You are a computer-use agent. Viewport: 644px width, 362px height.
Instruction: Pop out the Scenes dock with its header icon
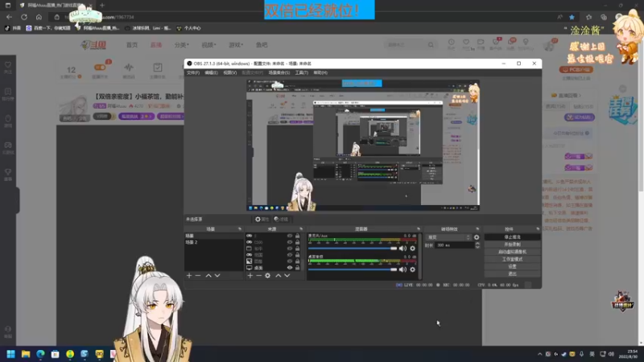pyautogui.click(x=239, y=229)
